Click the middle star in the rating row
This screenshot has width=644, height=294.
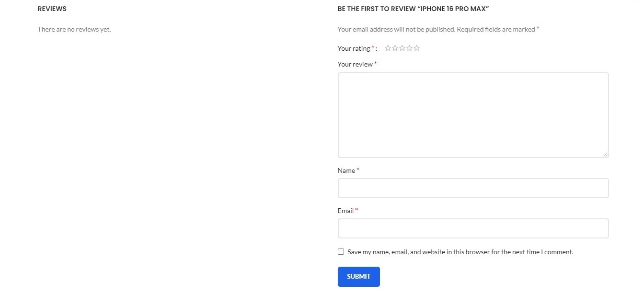tap(402, 48)
